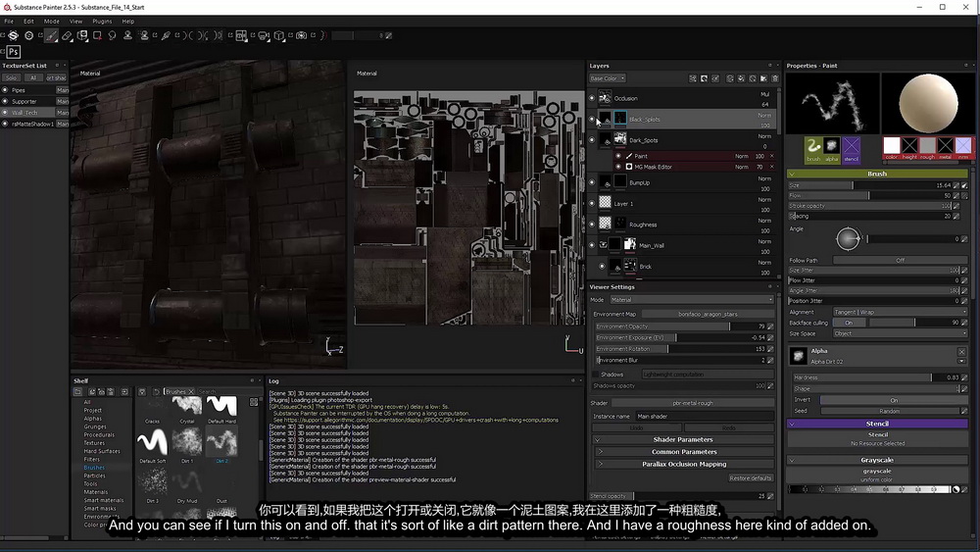
Task: Click the Photoshop export plugin icon
Action: point(13,52)
